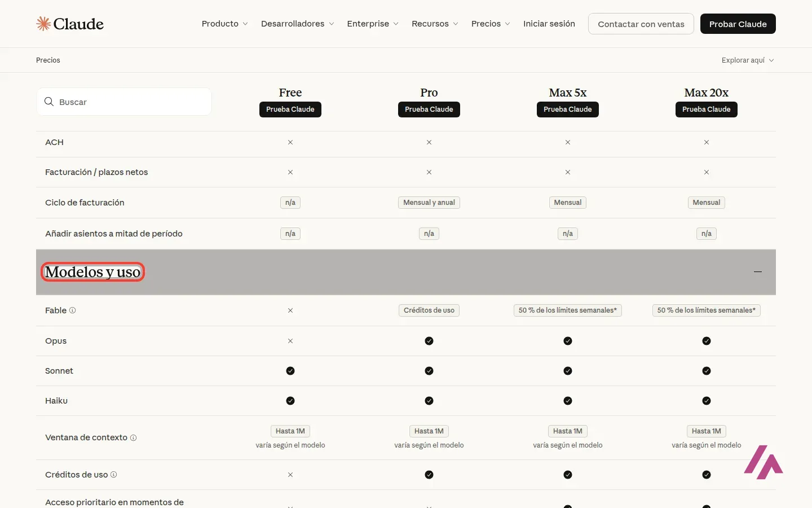
Task: Click X for Créditos de uso in Free column
Action: (290, 475)
